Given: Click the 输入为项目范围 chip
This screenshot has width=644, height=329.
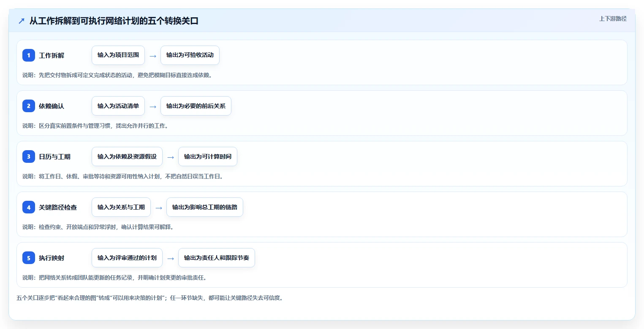Looking at the screenshot, I should pyautogui.click(x=118, y=55).
